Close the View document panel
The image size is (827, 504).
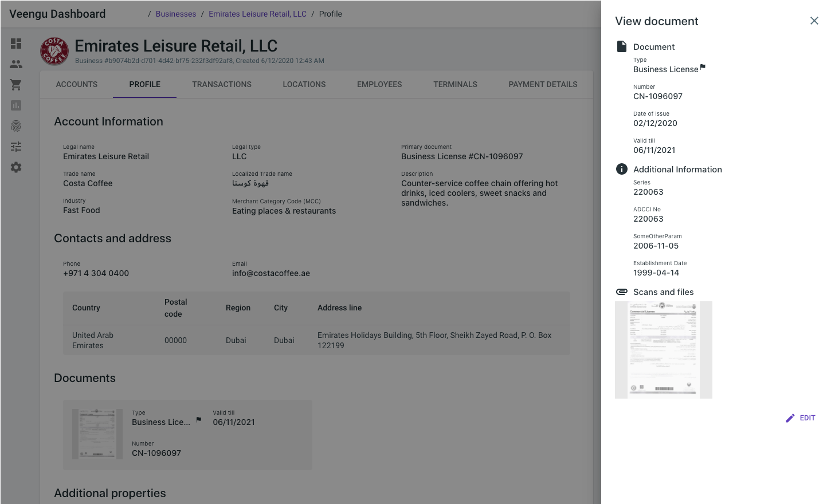pos(814,21)
